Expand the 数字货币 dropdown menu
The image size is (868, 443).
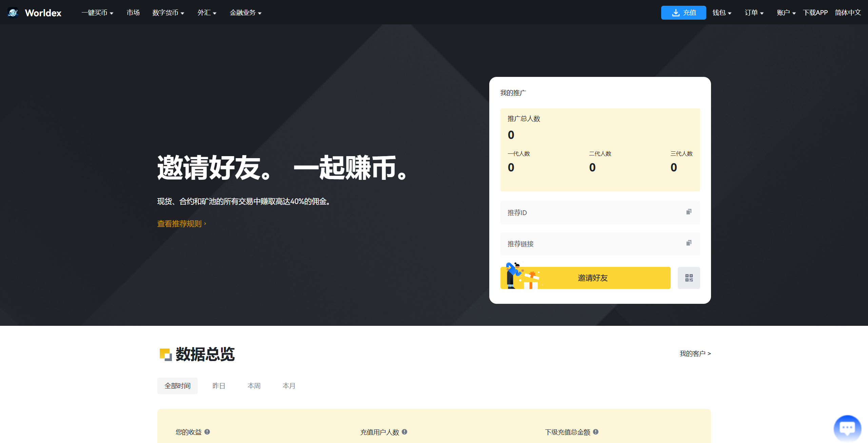tap(168, 13)
